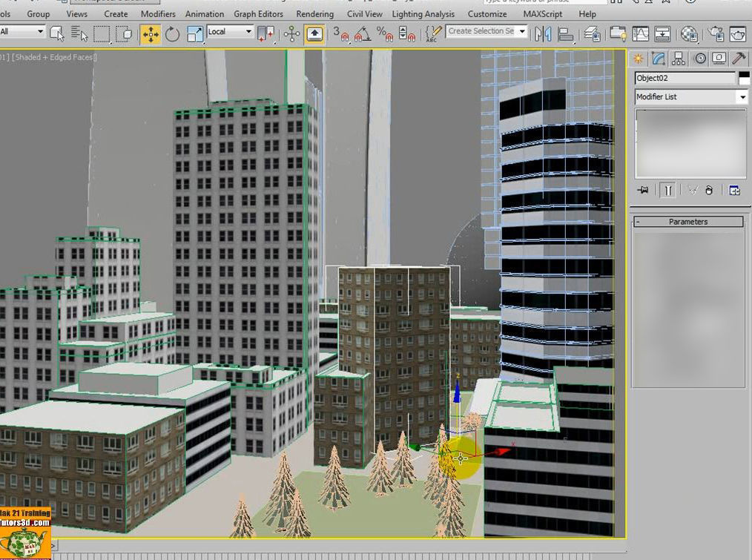This screenshot has height=560, width=752.
Task: Click the modifier stack list box
Action: click(690, 143)
